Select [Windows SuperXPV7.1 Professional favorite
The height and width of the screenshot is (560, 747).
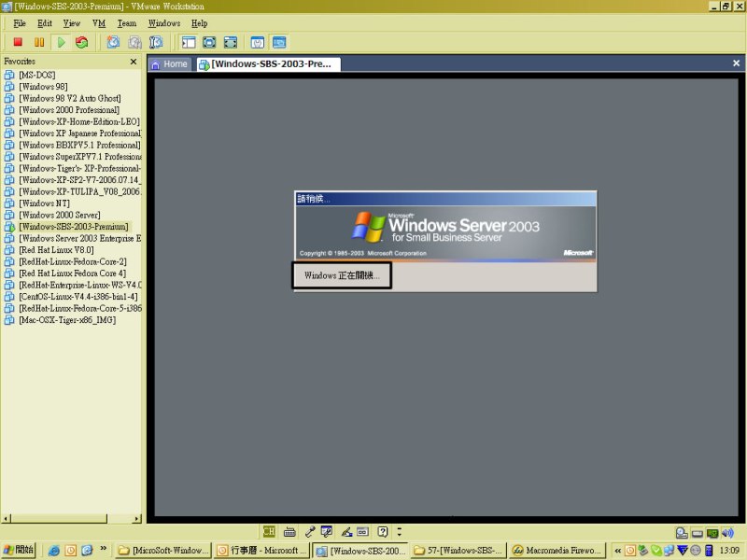click(79, 157)
